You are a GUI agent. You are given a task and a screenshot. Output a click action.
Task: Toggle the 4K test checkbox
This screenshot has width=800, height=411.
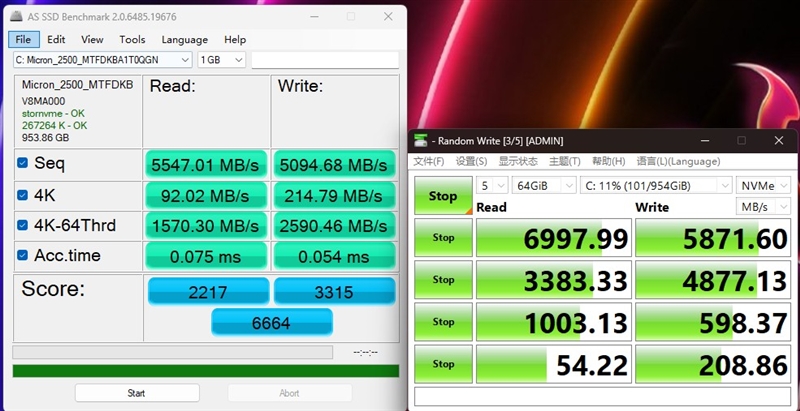pyautogui.click(x=22, y=195)
